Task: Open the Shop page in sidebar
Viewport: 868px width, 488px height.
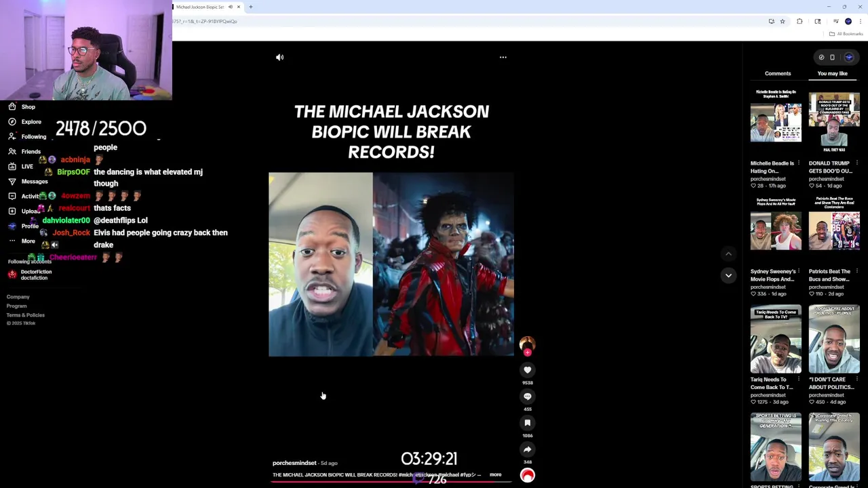Action: tap(22, 106)
